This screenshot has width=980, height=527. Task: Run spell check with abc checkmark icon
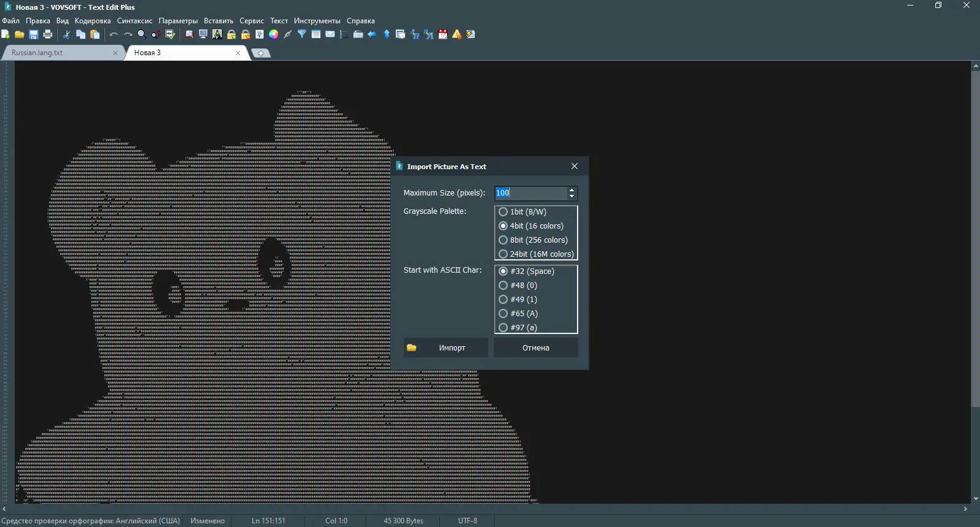coord(170,34)
